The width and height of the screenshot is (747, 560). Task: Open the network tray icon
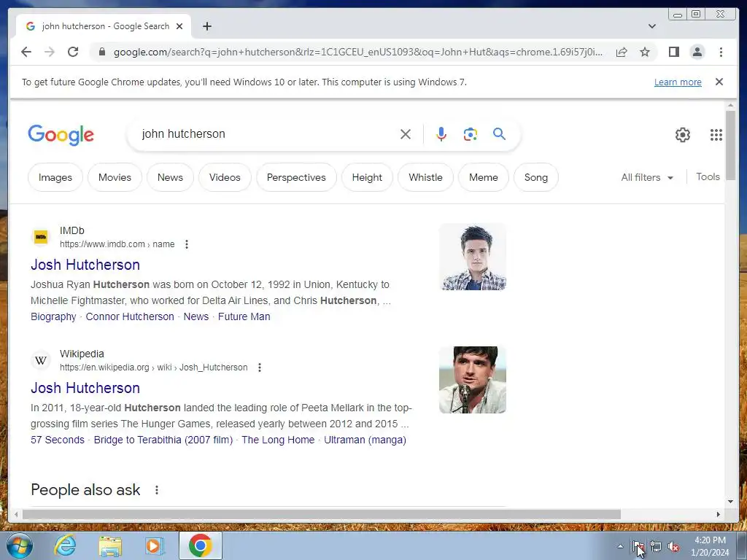coord(656,547)
